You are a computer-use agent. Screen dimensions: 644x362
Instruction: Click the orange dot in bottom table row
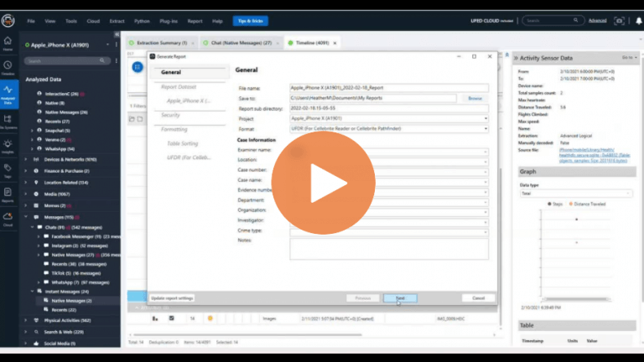tap(210, 318)
